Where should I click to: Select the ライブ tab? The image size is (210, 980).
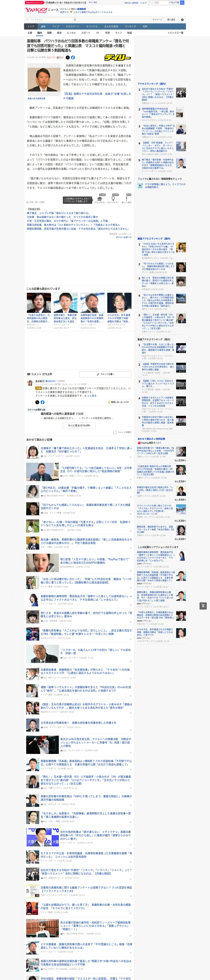(x=56, y=26)
